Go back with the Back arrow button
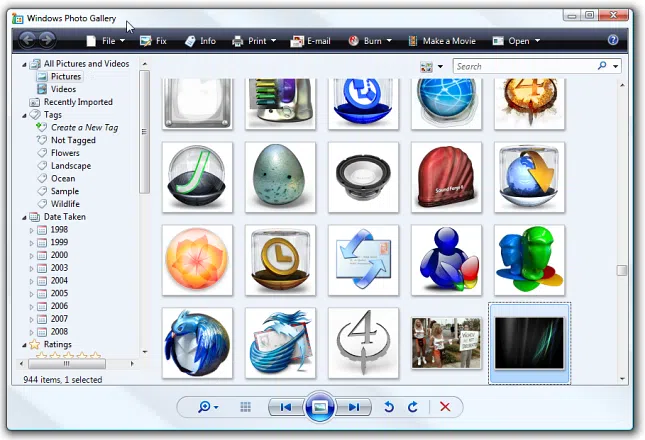Image resolution: width=645 pixels, height=440 pixels. (x=28, y=40)
